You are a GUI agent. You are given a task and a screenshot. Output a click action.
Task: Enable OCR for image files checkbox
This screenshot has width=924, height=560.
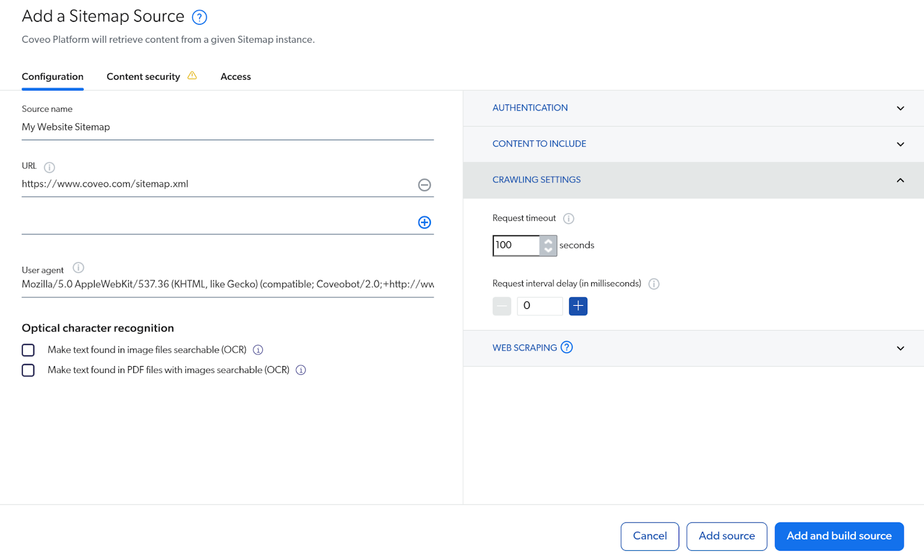28,350
